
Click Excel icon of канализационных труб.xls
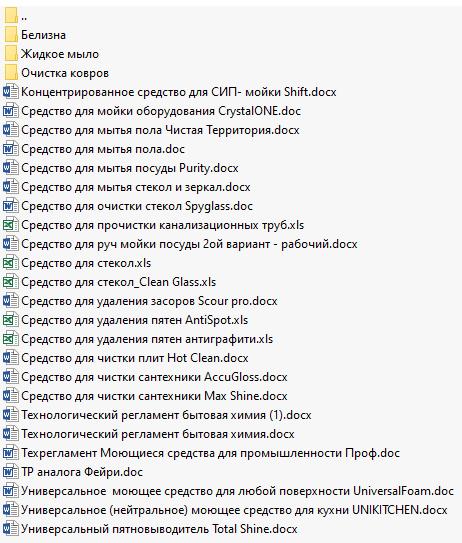click(10, 225)
